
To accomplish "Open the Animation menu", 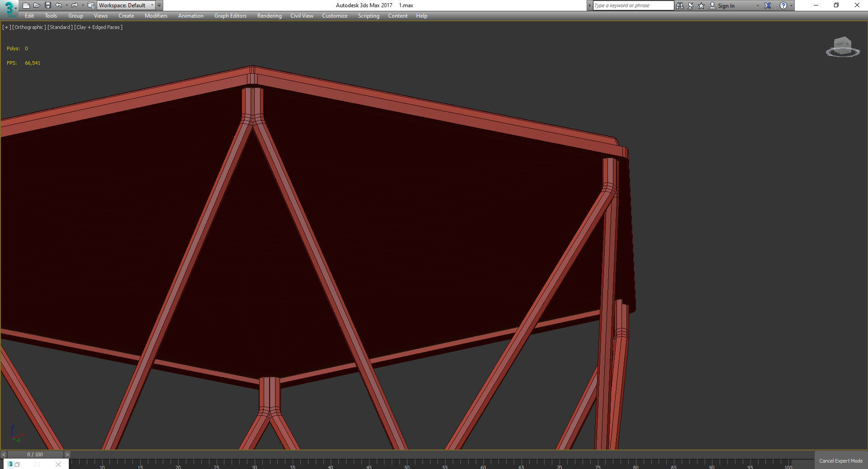I will [191, 16].
